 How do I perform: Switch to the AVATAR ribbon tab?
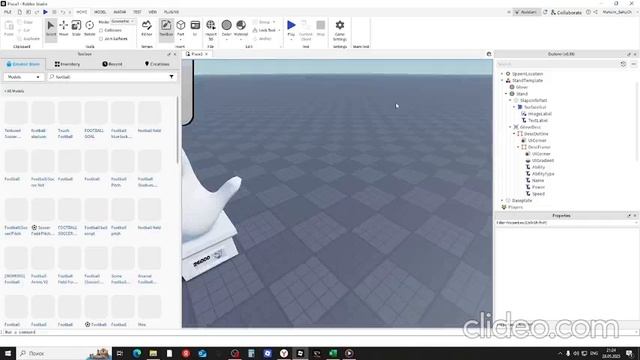120,12
